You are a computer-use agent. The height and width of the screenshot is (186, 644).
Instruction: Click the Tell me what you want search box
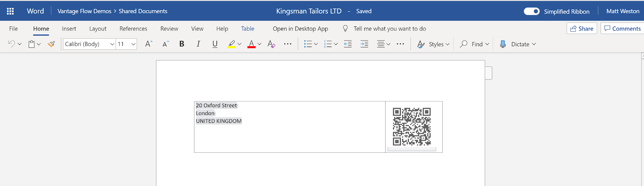click(x=390, y=29)
